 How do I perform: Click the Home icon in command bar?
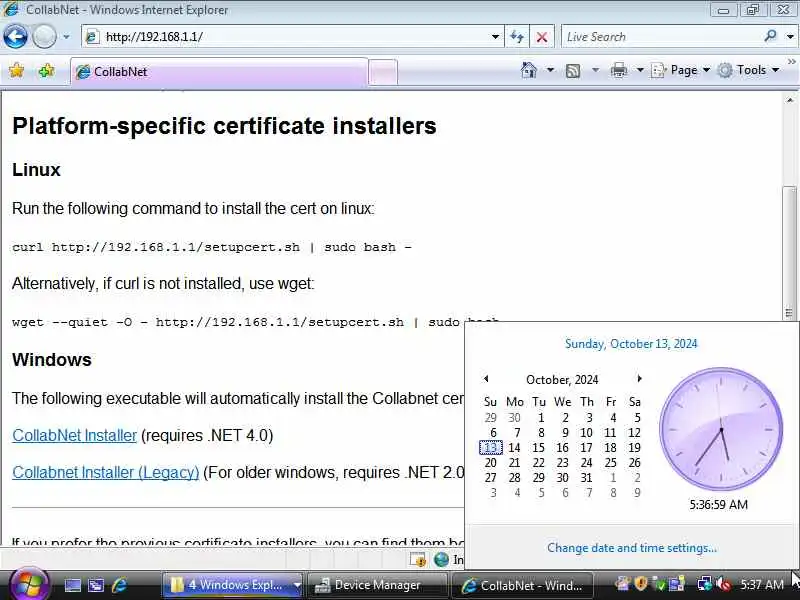coord(529,70)
